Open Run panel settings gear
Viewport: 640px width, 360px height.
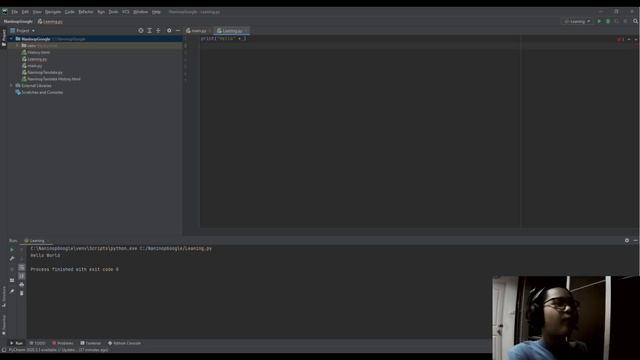point(627,241)
